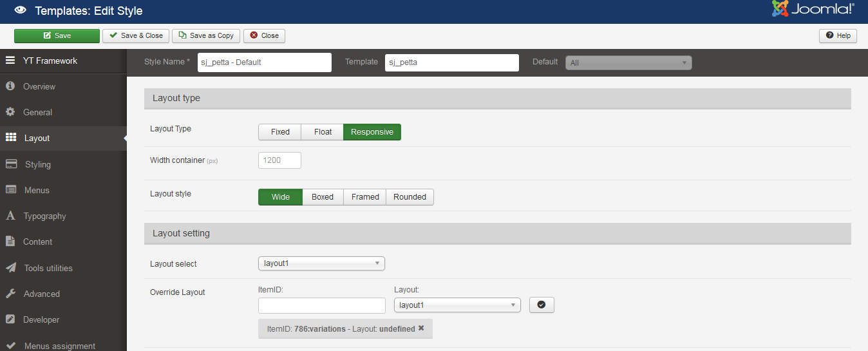
Task: Click the Joomla logo
Action: (813, 10)
